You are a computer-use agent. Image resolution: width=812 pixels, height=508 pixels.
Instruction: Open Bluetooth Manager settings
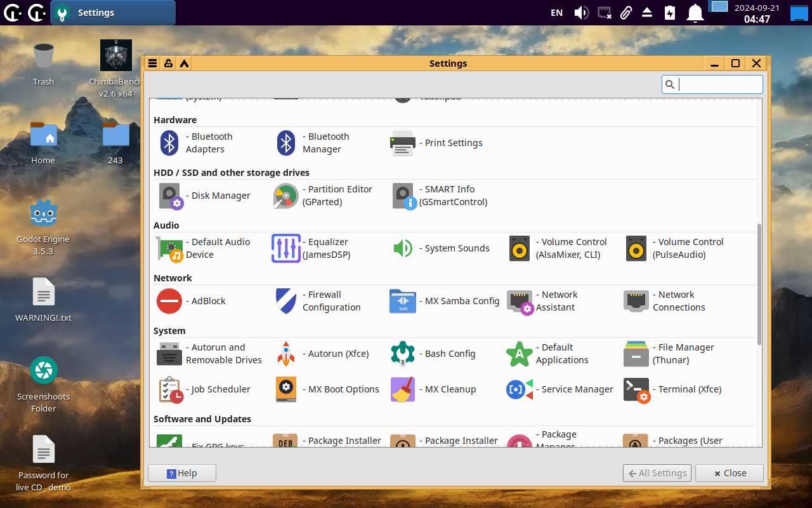(x=287, y=143)
